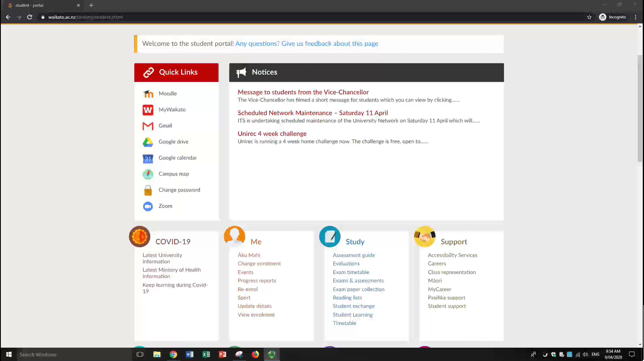Click the COVID-19 section icon

(x=140, y=237)
